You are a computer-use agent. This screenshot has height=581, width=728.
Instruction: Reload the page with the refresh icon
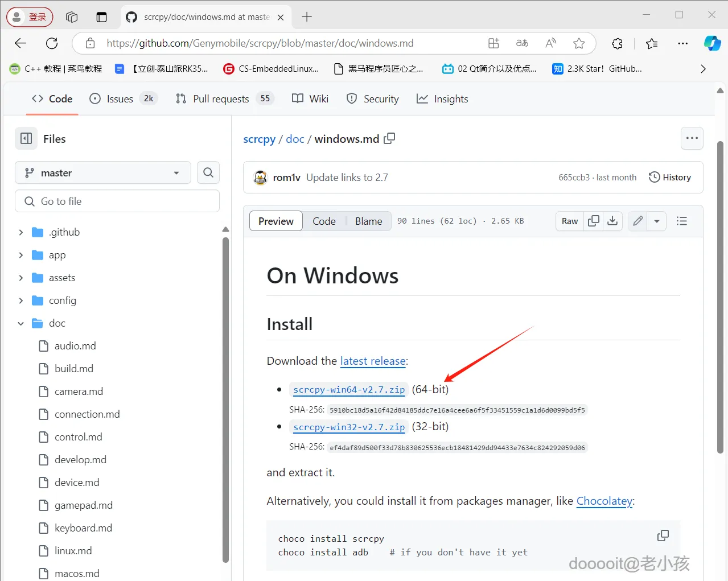pos(52,43)
